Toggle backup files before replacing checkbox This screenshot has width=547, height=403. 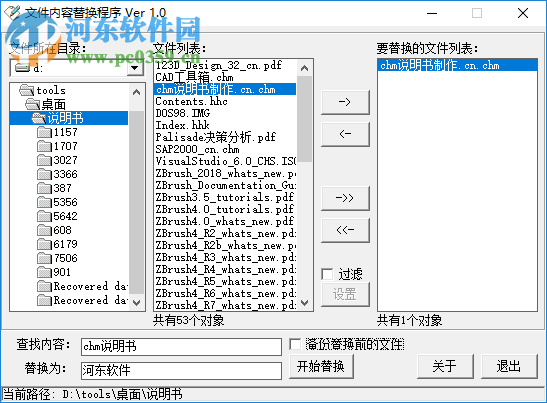click(x=295, y=344)
